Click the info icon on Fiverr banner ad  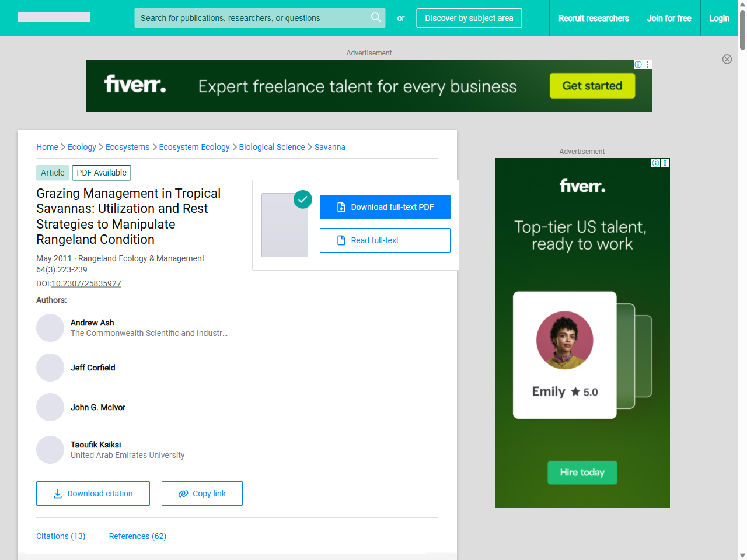pyautogui.click(x=638, y=64)
